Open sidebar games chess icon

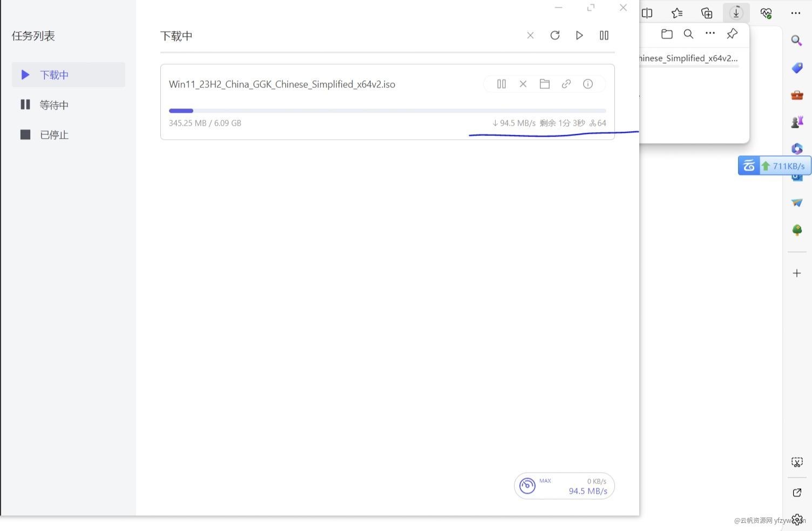click(797, 122)
